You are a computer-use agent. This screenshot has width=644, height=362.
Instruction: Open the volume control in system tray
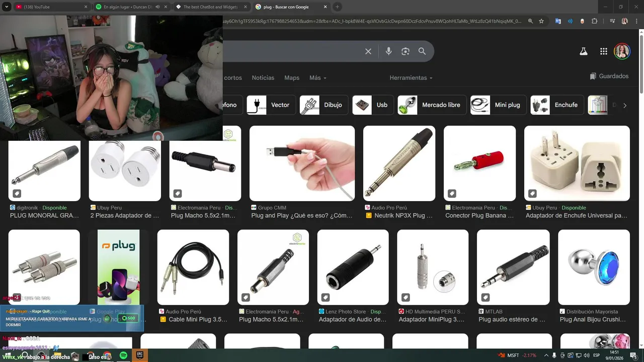pyautogui.click(x=586, y=355)
